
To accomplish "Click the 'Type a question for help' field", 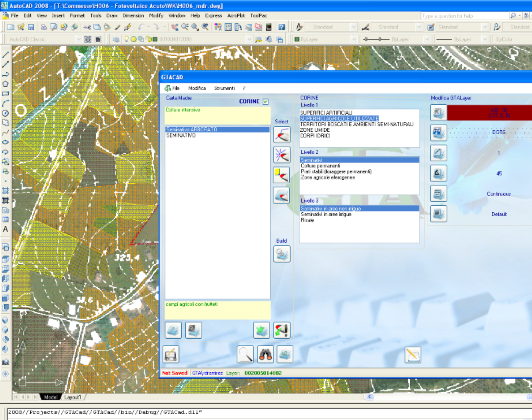I will tap(464, 16).
